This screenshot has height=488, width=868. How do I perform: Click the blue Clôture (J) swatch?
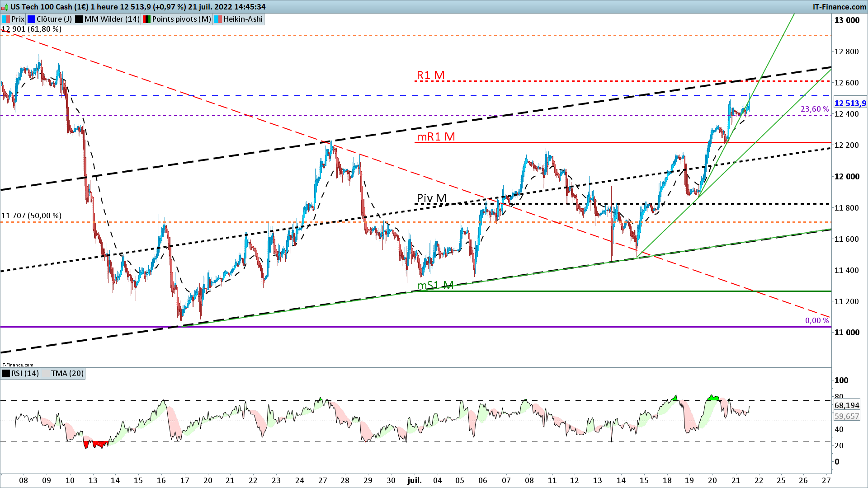pos(31,19)
